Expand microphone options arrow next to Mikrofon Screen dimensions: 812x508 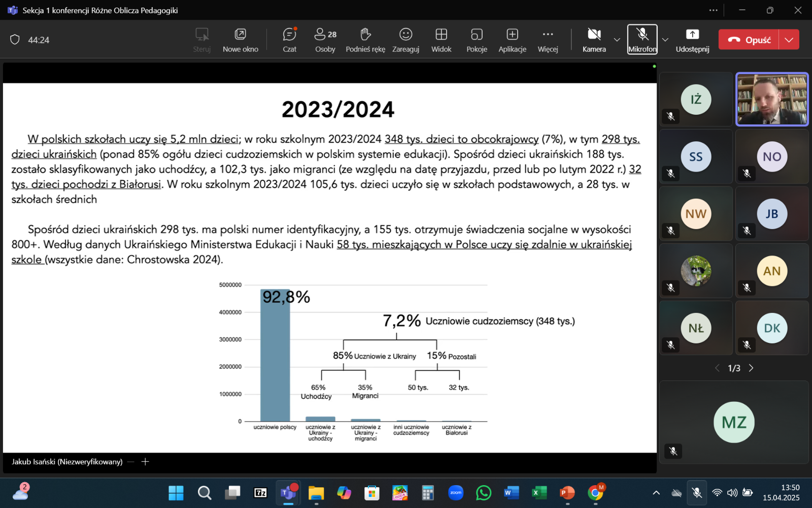(665, 40)
